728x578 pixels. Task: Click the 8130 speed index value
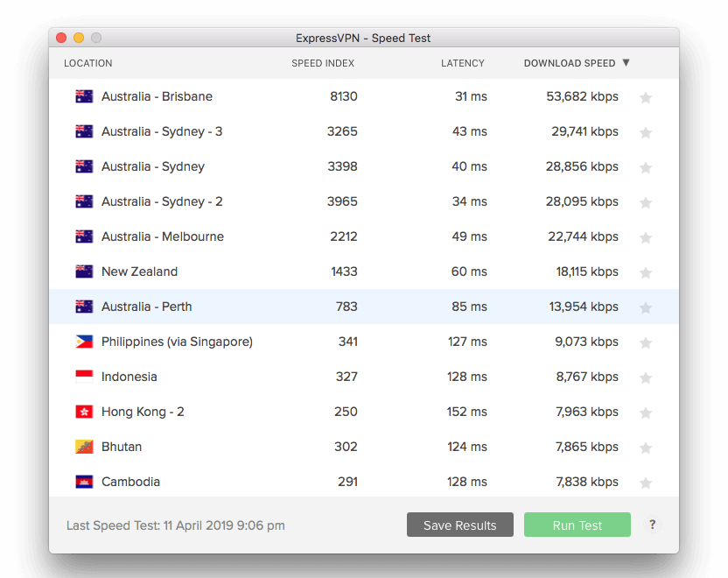point(344,96)
